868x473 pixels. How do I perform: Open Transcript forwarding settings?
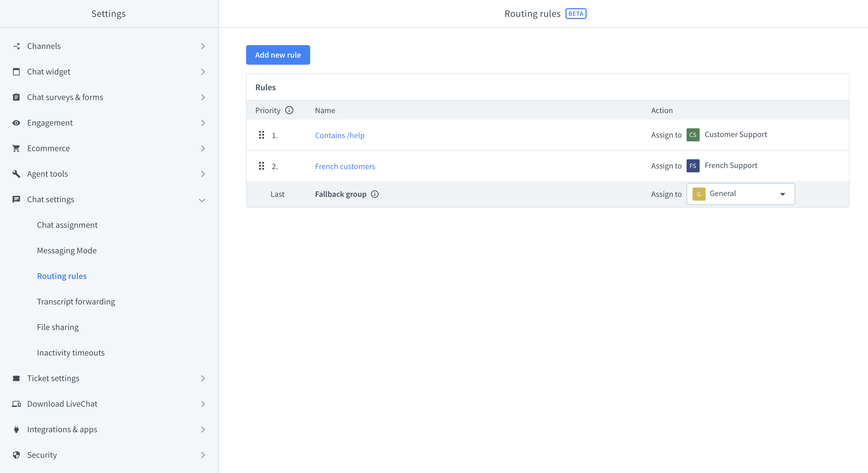click(76, 302)
